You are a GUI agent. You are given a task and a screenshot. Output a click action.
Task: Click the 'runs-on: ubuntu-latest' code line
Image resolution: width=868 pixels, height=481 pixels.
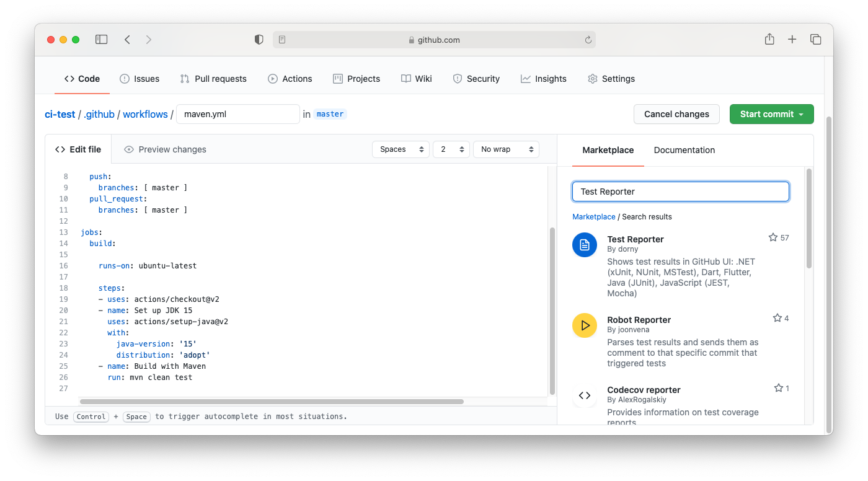point(148,266)
